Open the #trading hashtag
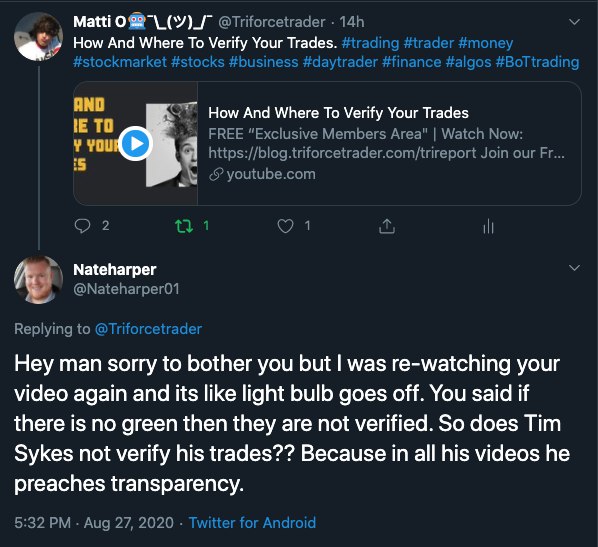Screen dimensions: 598x547 pos(370,43)
